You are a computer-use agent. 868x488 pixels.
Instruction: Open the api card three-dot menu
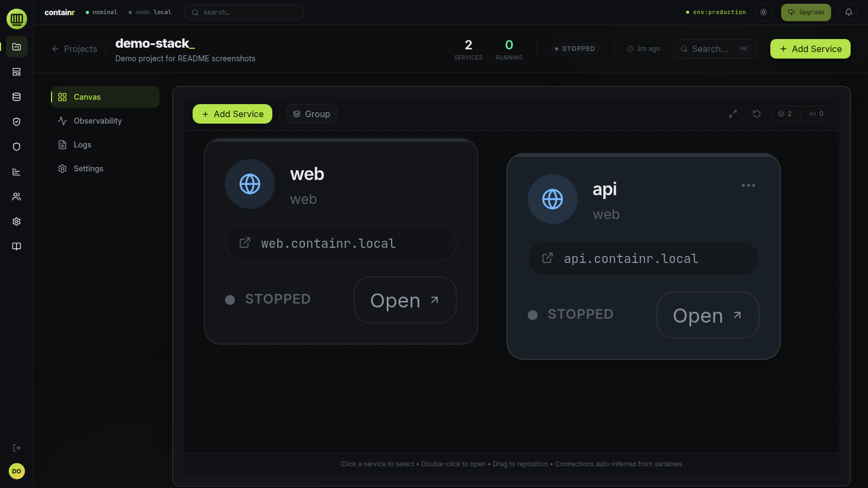749,185
